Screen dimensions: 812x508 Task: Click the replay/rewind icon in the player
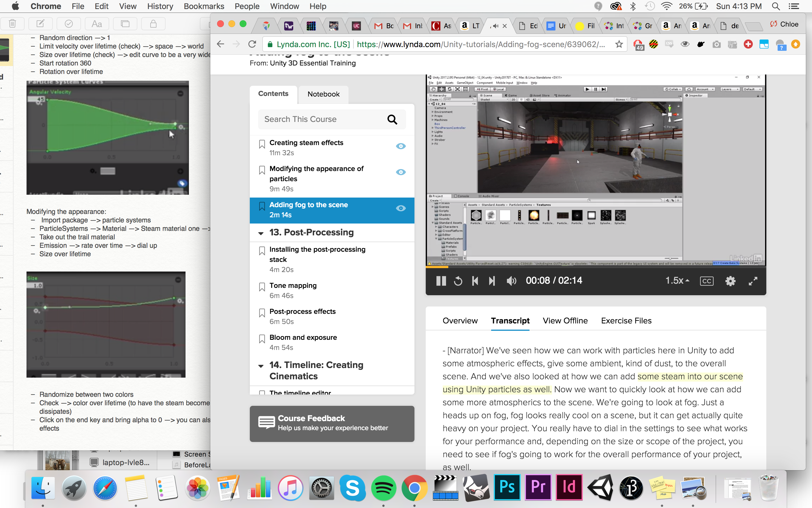(x=458, y=281)
